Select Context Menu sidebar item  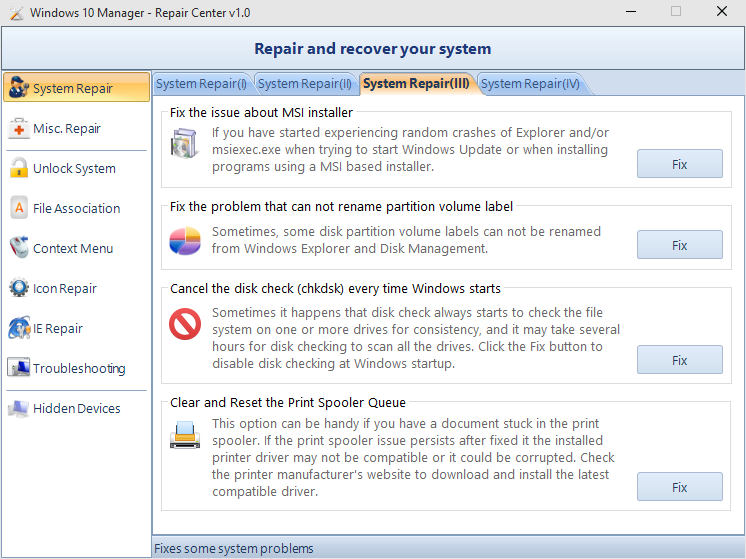pos(77,248)
